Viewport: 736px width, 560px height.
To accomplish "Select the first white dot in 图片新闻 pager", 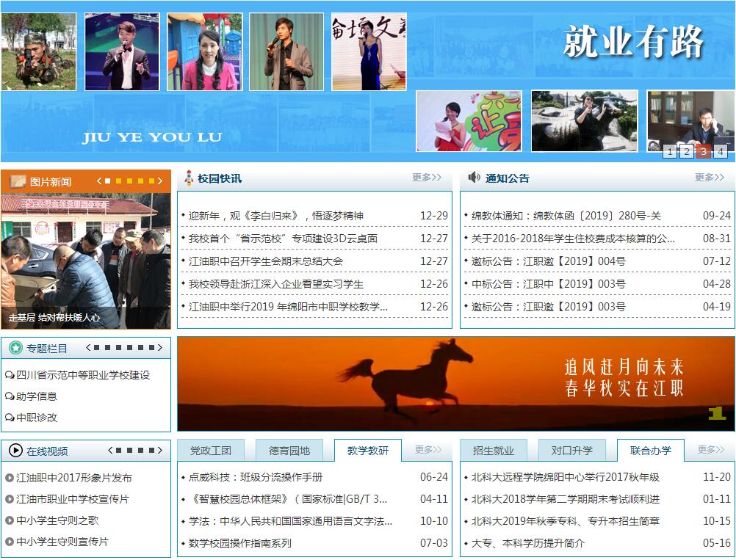I will pyautogui.click(x=107, y=181).
